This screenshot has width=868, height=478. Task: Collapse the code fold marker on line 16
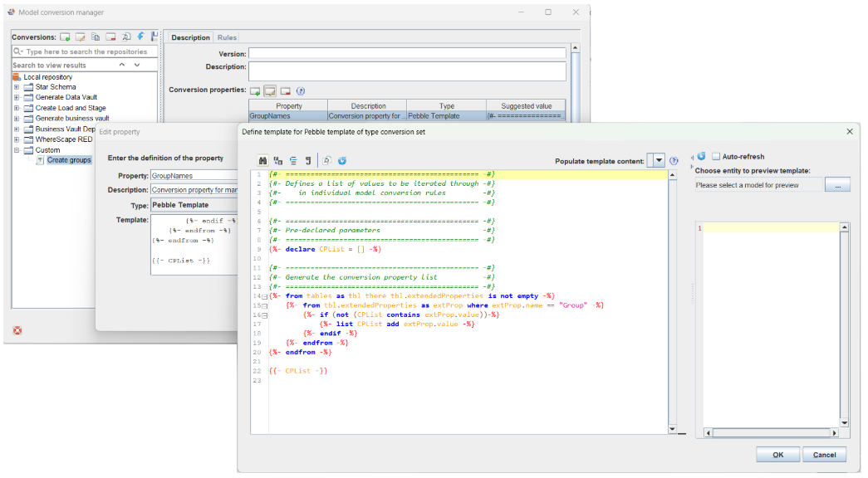point(265,315)
